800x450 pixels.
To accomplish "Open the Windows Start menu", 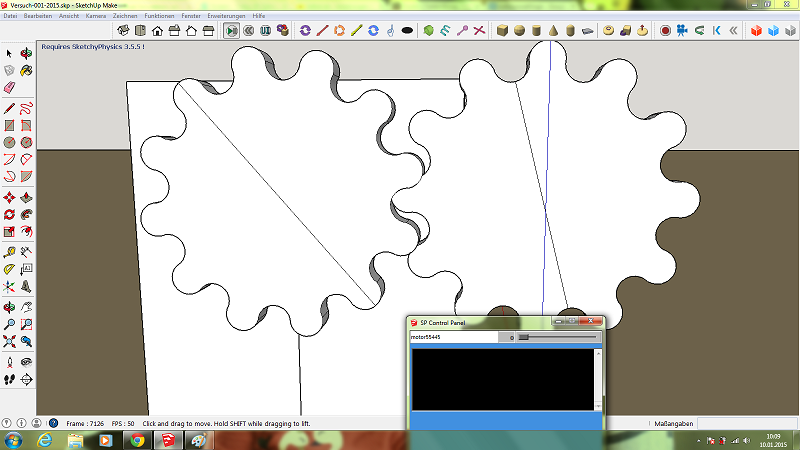I will (x=15, y=440).
